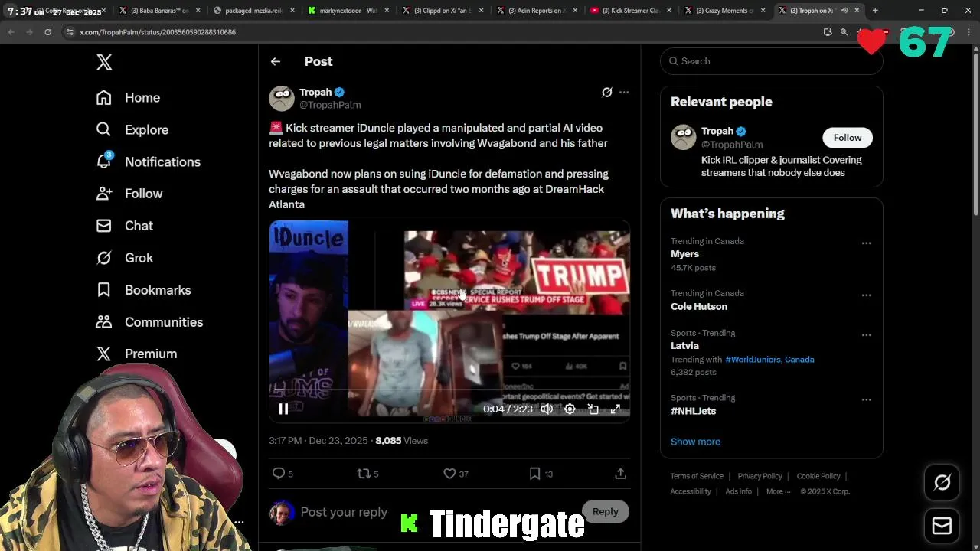Click the 8,085 Views count
The width and height of the screenshot is (980, 551).
pos(401,441)
